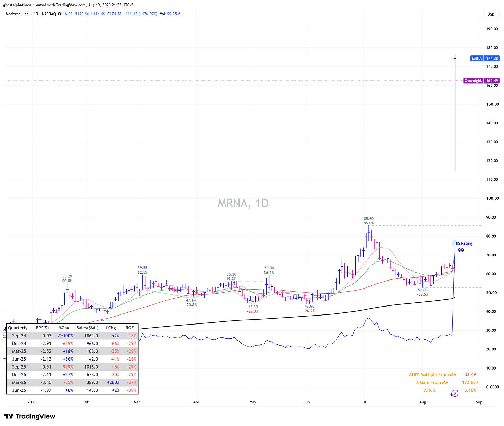The image size is (504, 426).
Task: Click the 62.5% gain annotation
Action: click(x=143, y=273)
